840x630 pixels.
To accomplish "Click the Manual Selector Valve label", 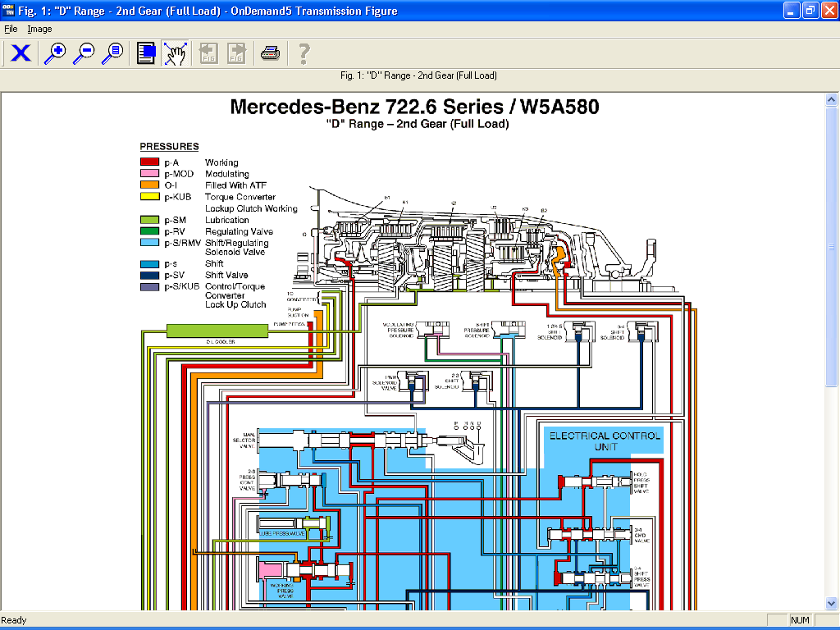I will [x=244, y=441].
